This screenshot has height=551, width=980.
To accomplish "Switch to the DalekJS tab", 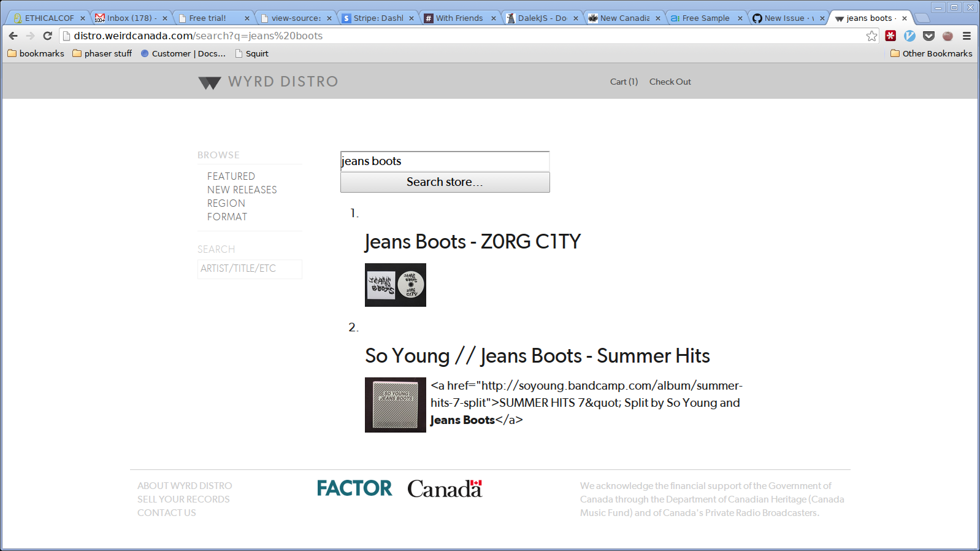I will pos(541,18).
